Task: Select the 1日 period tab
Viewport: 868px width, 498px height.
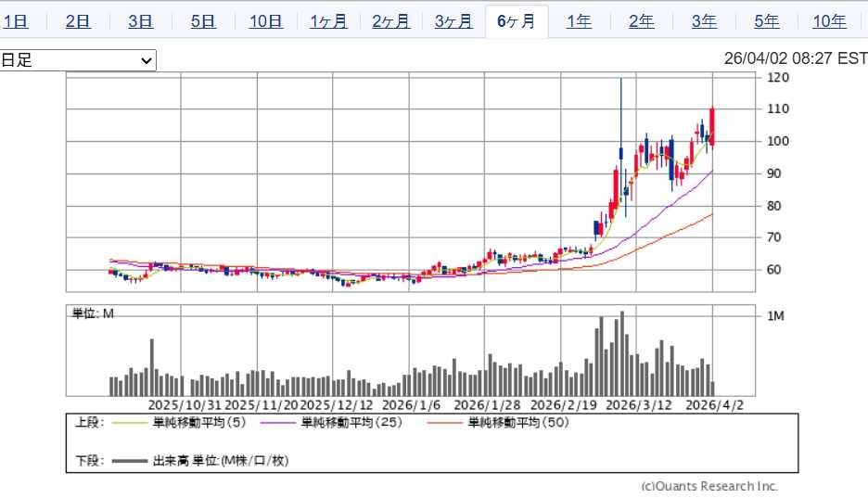Action: tap(15, 21)
